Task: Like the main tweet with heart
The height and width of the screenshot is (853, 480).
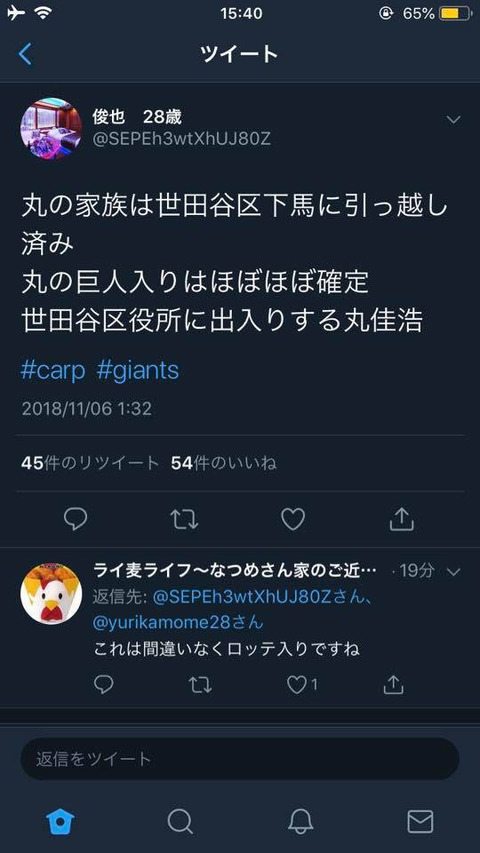Action: 293,519
